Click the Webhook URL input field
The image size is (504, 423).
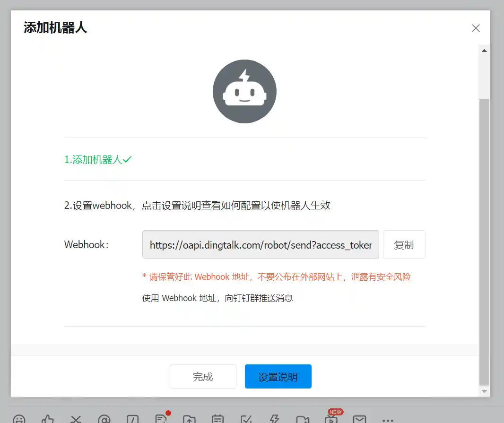pyautogui.click(x=261, y=245)
